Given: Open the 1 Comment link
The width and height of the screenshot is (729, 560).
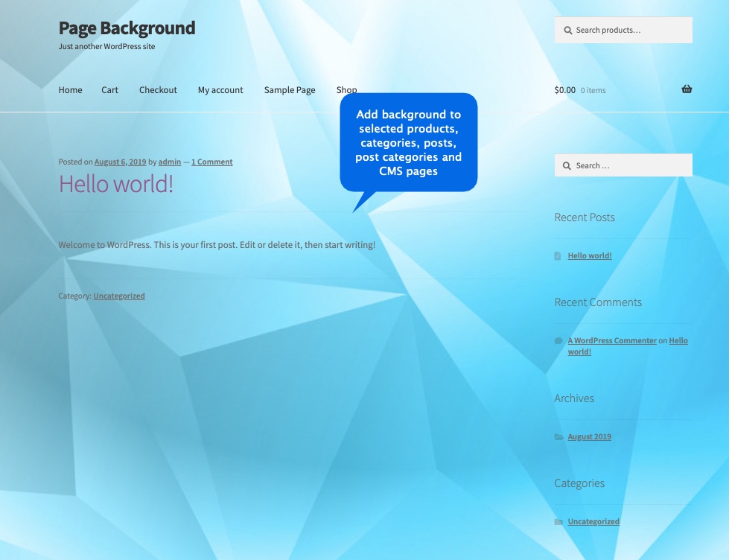Looking at the screenshot, I should (211, 162).
